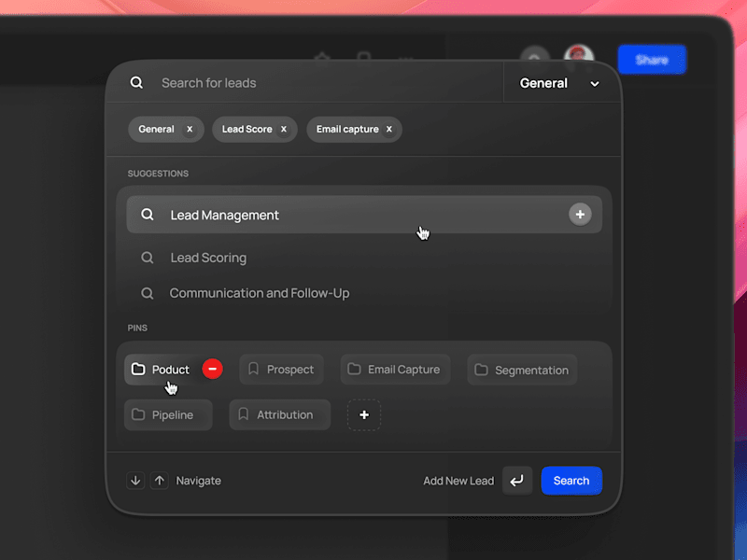Click the blue Share button in the background window
747x560 pixels.
(x=652, y=60)
